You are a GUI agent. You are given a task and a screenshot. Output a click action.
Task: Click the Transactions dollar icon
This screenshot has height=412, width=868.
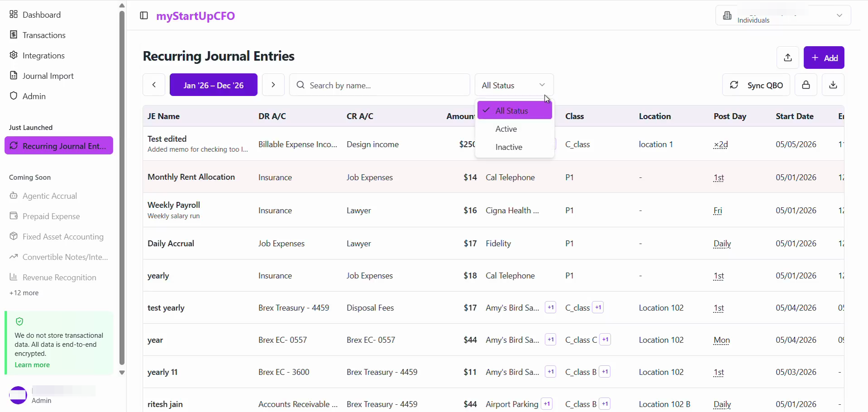click(x=14, y=35)
